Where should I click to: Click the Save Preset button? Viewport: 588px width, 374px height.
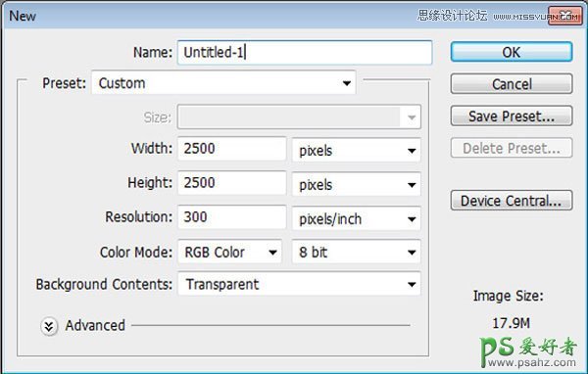(512, 116)
